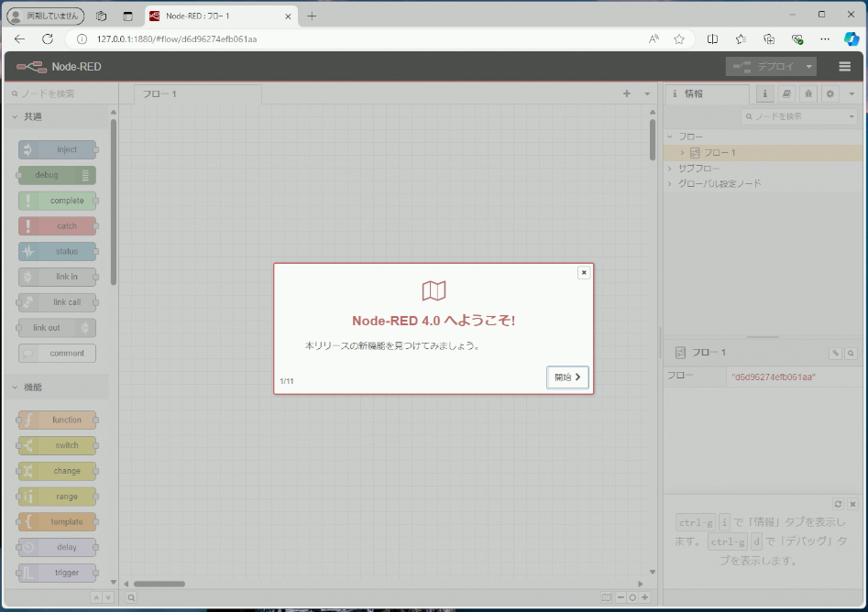
Task: Select the catch node in palette
Action: tap(57, 225)
